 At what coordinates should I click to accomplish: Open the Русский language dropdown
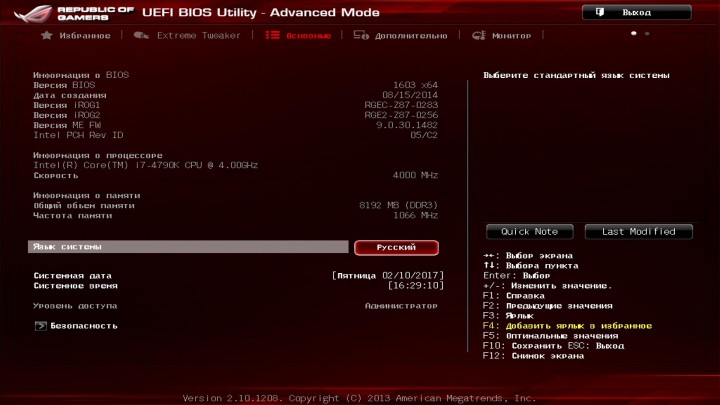(x=396, y=248)
